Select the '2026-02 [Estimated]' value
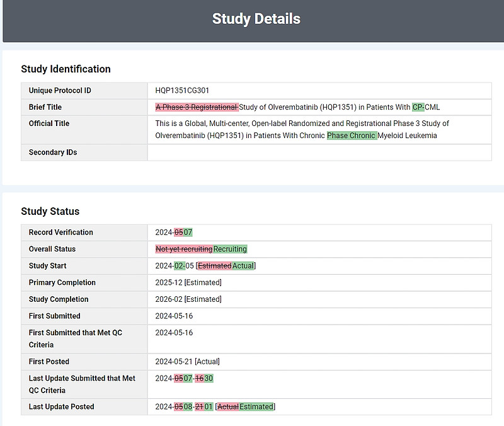The width and height of the screenshot is (504, 426). 188,299
